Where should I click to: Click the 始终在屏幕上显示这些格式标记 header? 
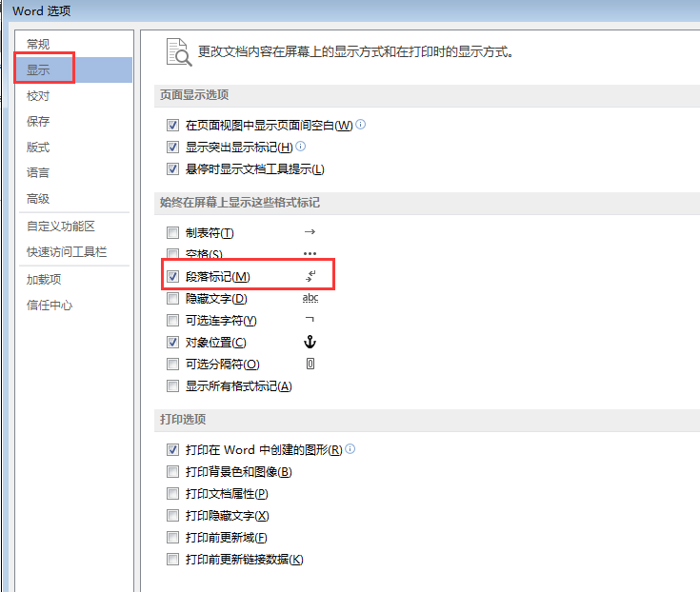[240, 203]
